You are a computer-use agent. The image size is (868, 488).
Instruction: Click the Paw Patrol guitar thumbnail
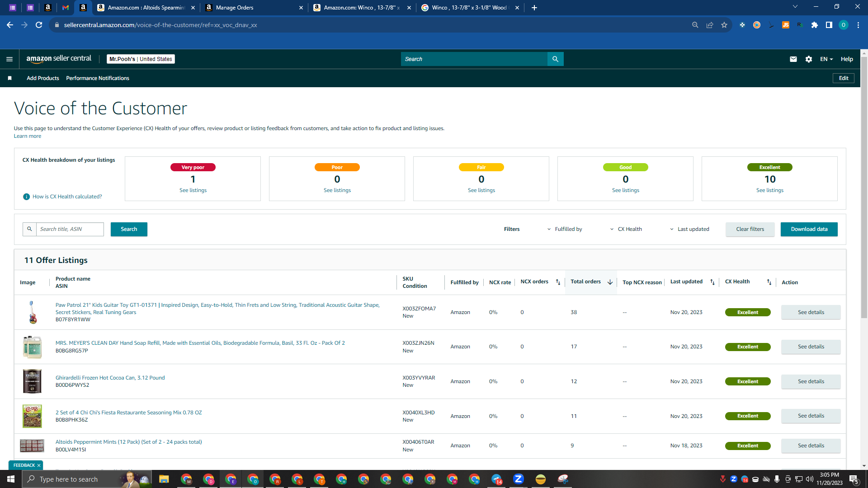(x=33, y=312)
